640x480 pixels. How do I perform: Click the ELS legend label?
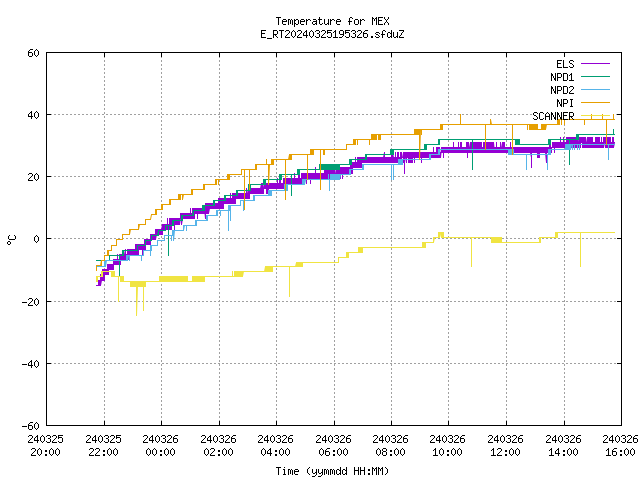pos(565,64)
